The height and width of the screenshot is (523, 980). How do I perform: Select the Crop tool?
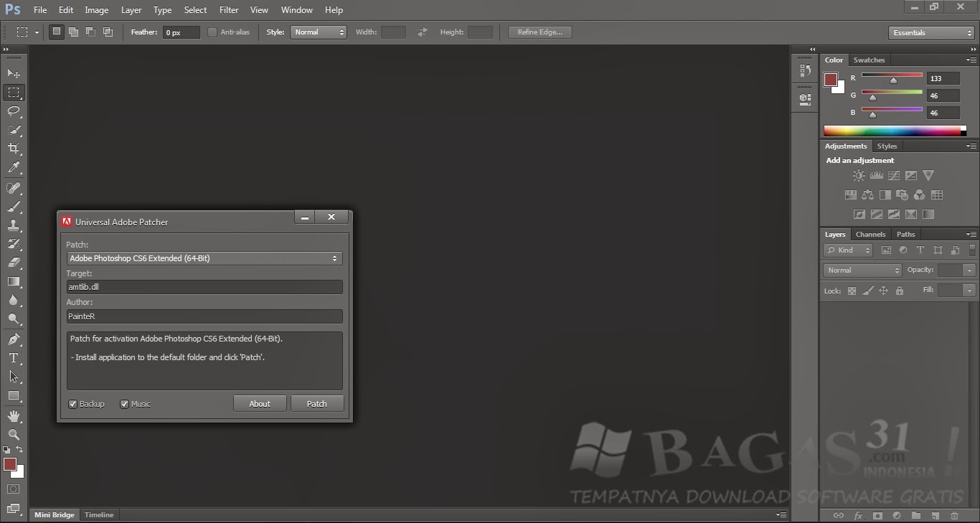(x=14, y=149)
